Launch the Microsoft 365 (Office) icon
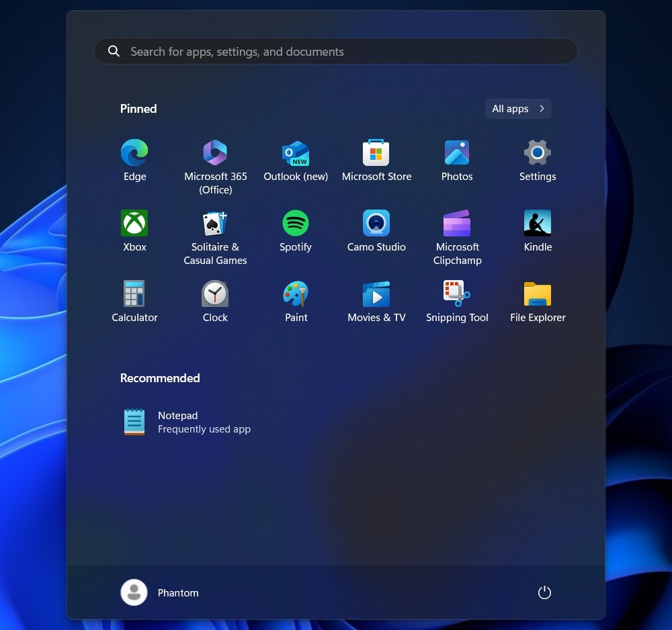The height and width of the screenshot is (630, 672). [x=215, y=152]
